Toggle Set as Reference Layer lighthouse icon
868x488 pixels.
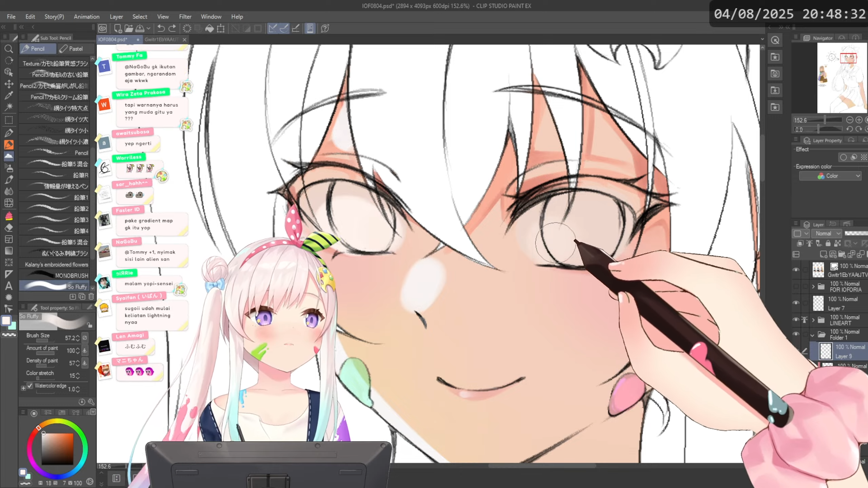click(809, 243)
